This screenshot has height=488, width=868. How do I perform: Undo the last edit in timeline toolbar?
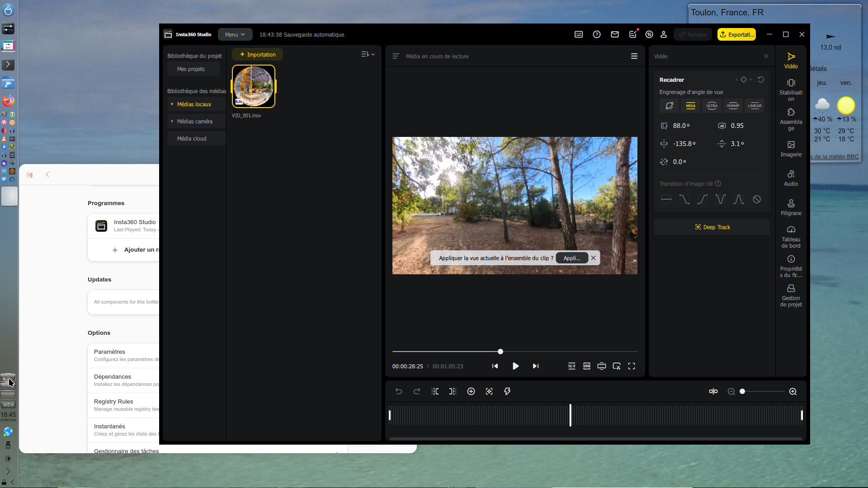point(399,391)
